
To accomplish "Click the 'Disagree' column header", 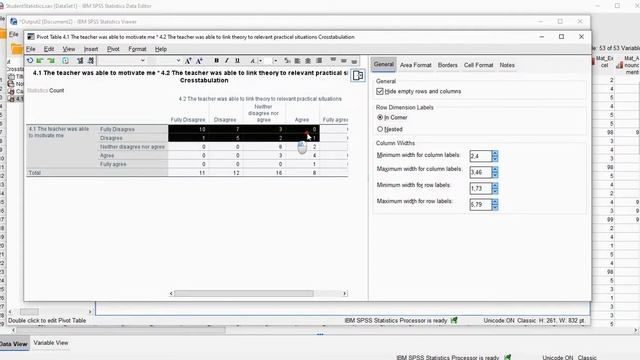I will (225, 120).
